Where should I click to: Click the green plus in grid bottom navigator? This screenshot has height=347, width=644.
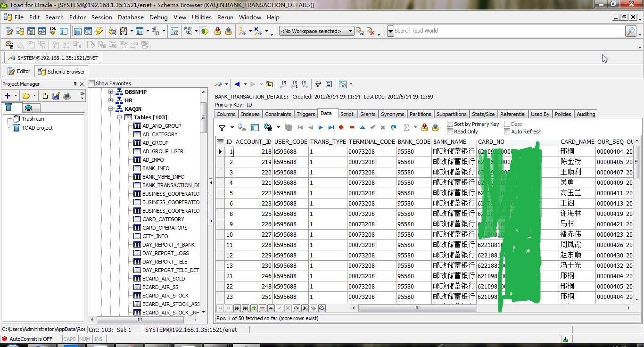(x=254, y=308)
